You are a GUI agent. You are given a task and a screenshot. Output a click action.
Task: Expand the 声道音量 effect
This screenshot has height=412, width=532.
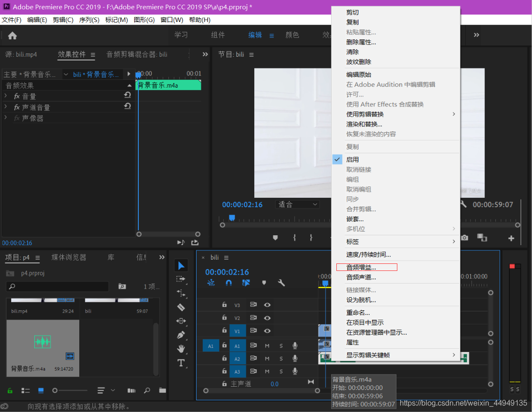6,107
